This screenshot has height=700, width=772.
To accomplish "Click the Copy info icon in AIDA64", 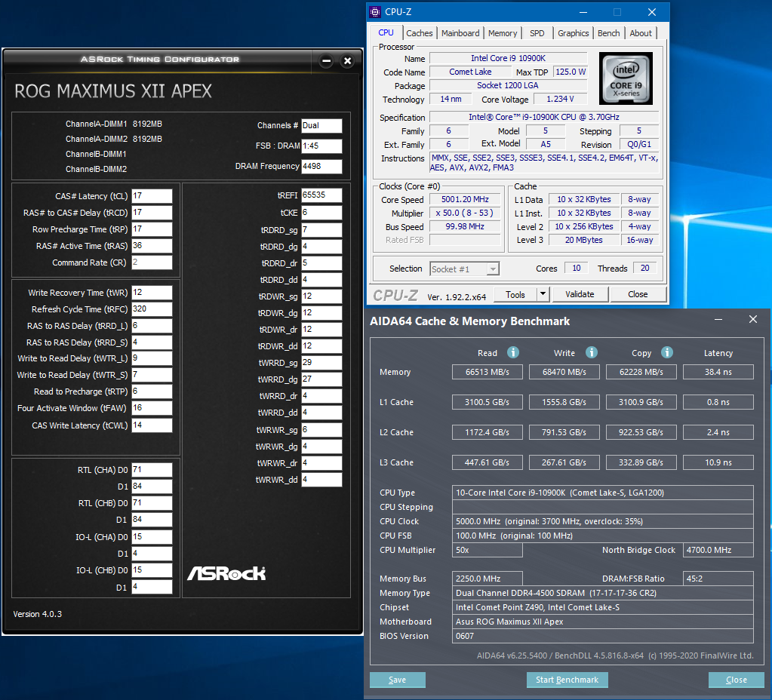I will [x=666, y=352].
